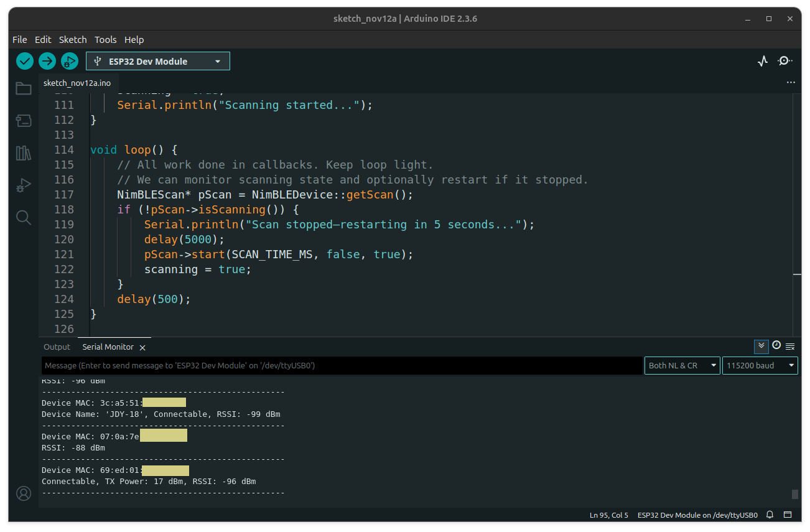
Task: Click the Serial Monitor vertical scrollbar thumb
Action: click(x=794, y=494)
